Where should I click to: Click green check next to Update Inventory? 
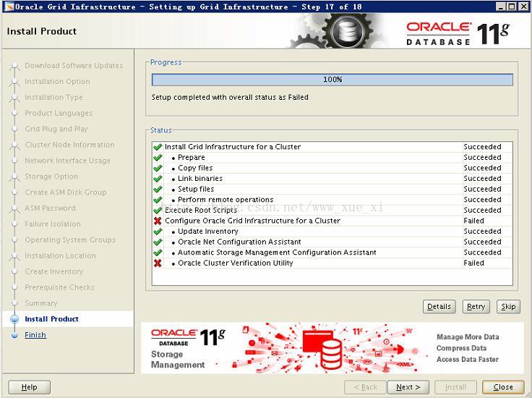coord(158,232)
